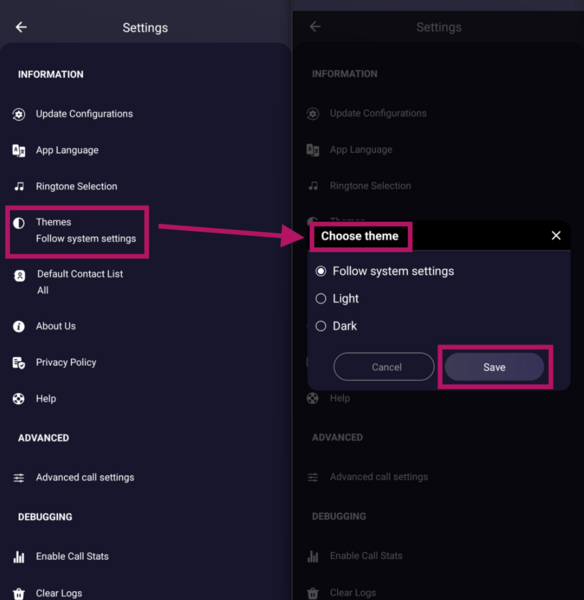Open About Us in left panel
This screenshot has height=600, width=584.
[55, 326]
